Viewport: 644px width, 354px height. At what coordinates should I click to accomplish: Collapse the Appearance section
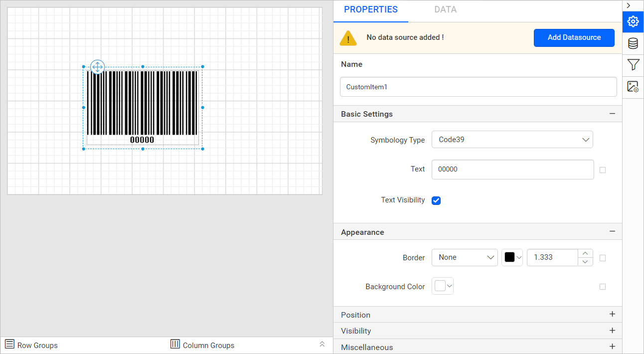click(612, 231)
